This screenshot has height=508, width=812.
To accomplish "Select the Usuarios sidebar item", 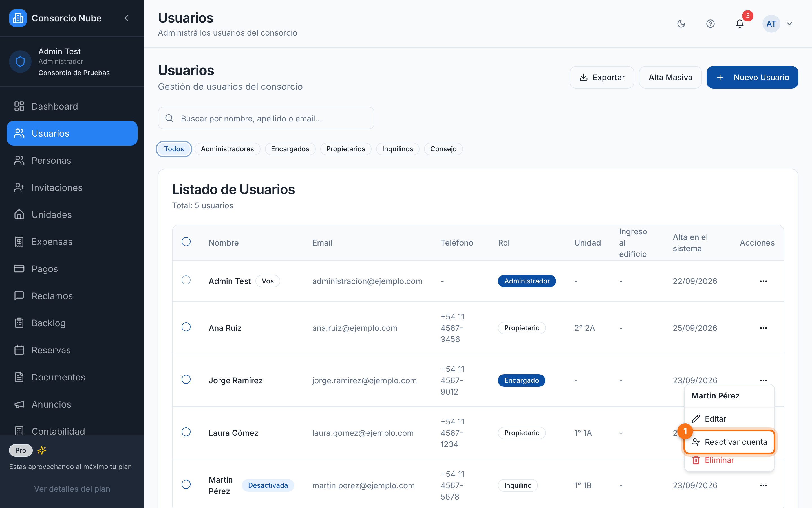I will pos(72,133).
